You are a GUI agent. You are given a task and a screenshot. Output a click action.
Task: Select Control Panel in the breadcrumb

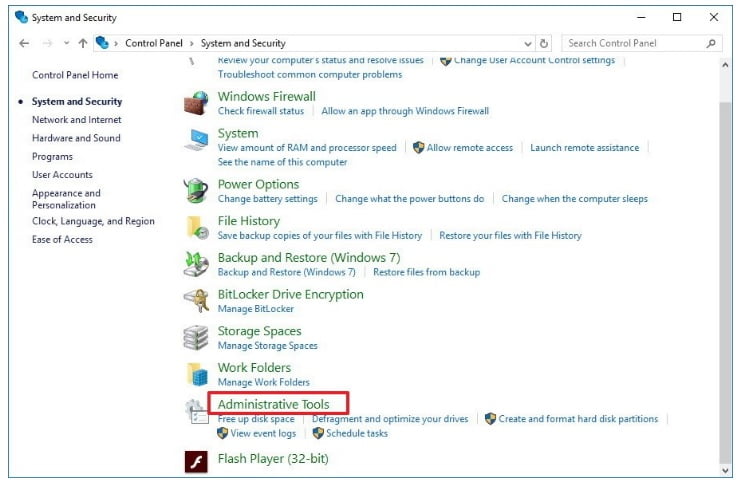coord(154,43)
